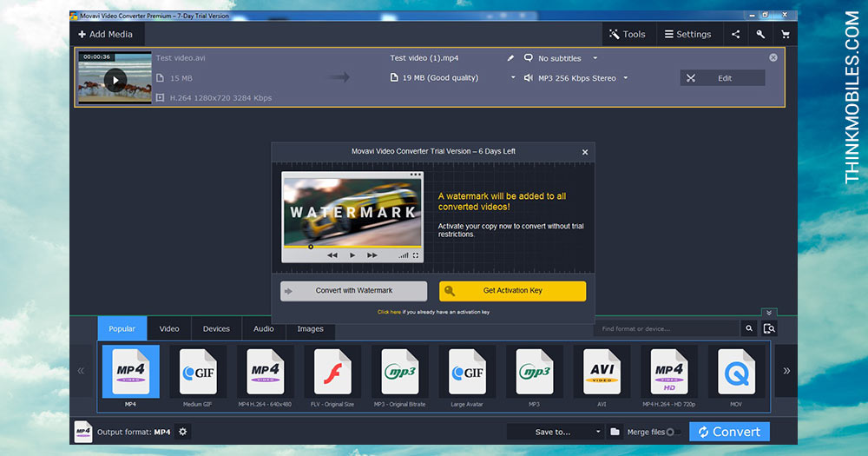Collapse the format panel with double chevron
Image resolution: width=868 pixels, height=456 pixels.
(769, 313)
